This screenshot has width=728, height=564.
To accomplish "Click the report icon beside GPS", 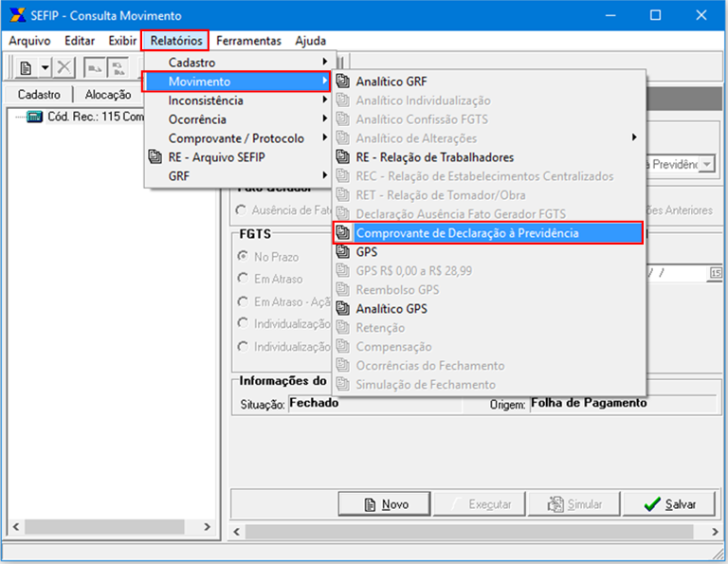I will tap(342, 251).
